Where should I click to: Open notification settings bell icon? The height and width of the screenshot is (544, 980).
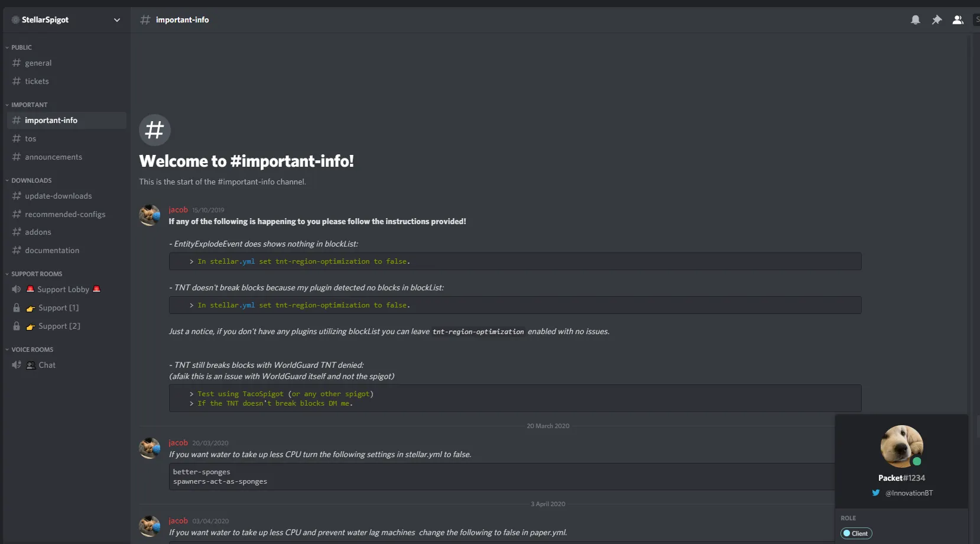pos(916,20)
